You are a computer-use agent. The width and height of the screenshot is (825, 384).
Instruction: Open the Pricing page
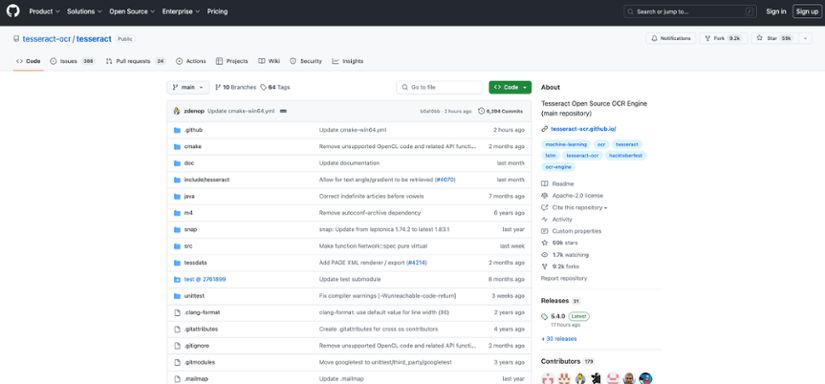pos(217,12)
